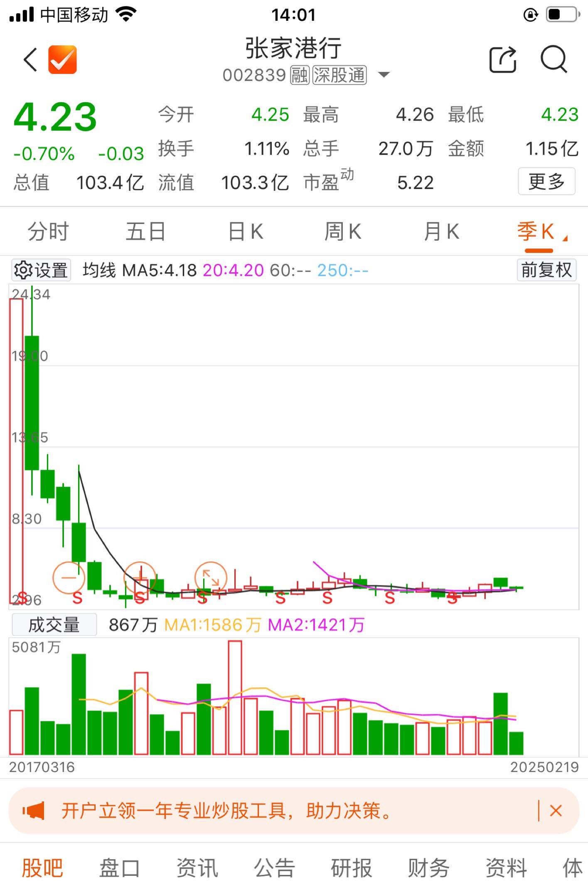Tap the MA5:4.18 moving average label
Image resolution: width=588 pixels, height=885 pixels.
(x=159, y=270)
